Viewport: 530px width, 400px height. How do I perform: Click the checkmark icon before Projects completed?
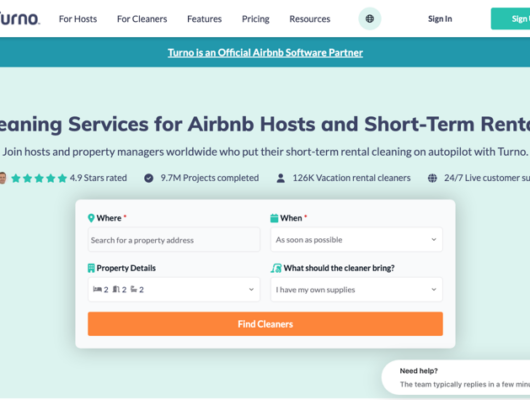[x=149, y=178]
